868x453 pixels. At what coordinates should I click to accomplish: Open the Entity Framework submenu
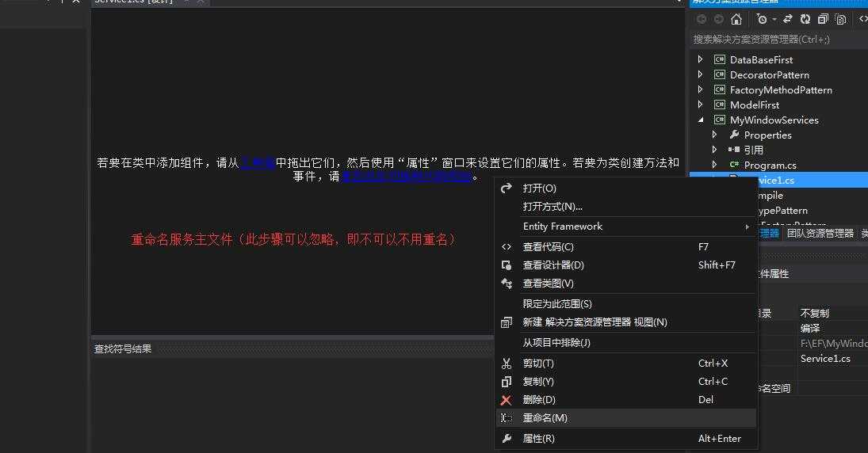point(625,226)
